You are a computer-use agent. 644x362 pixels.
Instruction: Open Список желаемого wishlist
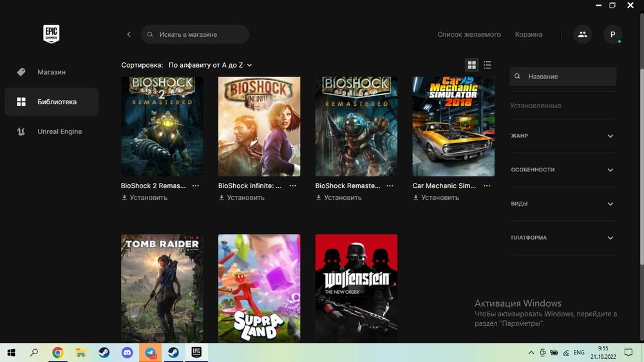point(469,35)
